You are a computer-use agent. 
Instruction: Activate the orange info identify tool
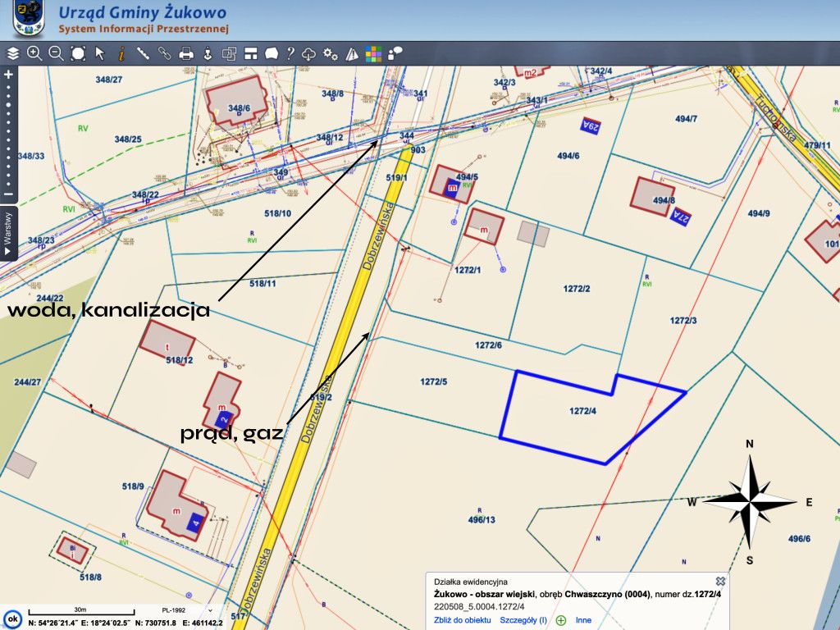pyautogui.click(x=121, y=53)
